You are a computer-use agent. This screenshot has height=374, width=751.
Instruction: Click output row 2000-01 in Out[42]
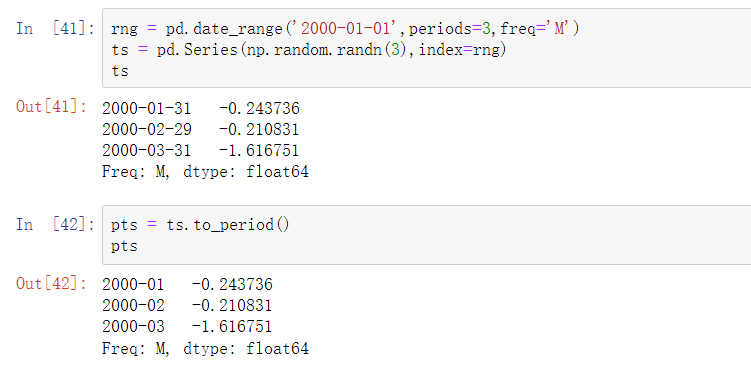point(187,284)
